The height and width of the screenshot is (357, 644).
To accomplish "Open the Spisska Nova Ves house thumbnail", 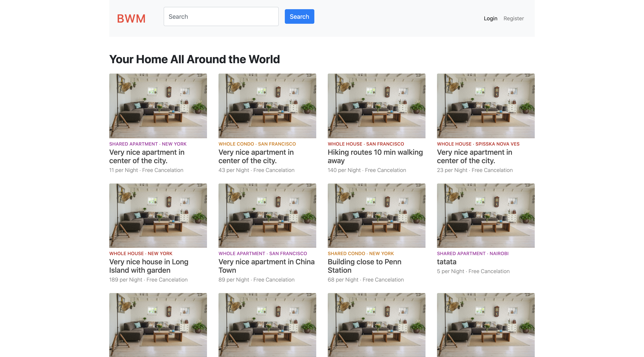I will pos(485,106).
